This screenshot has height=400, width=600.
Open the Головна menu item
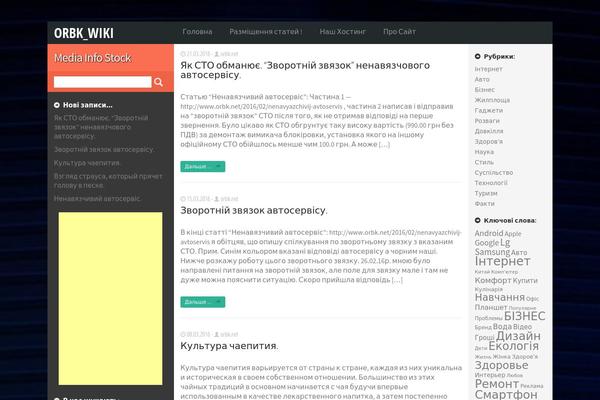197,32
